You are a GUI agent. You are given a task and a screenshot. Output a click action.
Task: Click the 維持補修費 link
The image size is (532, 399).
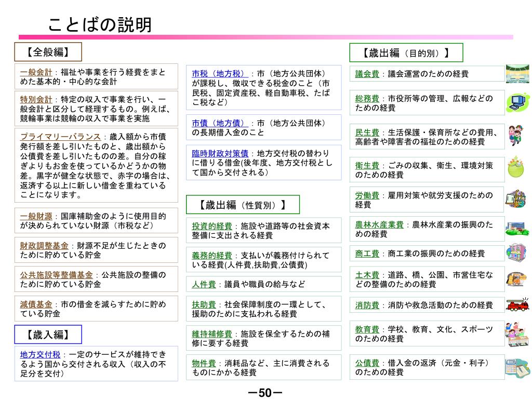coord(212,334)
